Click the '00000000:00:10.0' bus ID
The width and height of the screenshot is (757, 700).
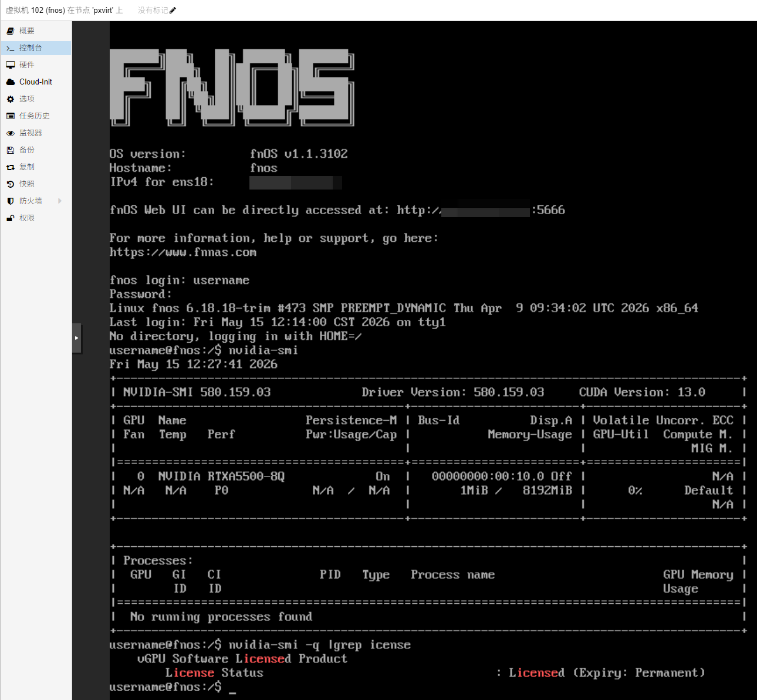pyautogui.click(x=488, y=476)
